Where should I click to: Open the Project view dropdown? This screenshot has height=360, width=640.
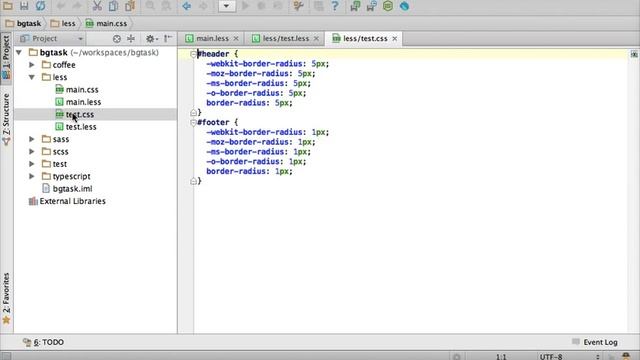click(x=51, y=38)
